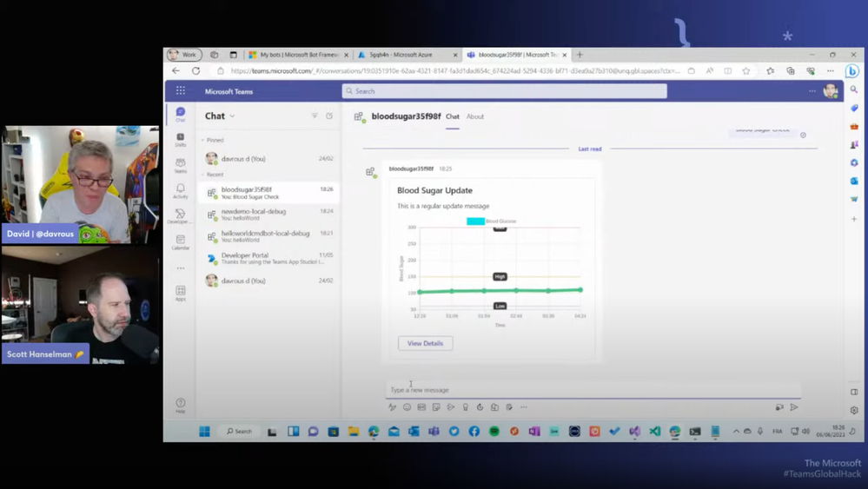Filter the chat list
The height and width of the screenshot is (489, 868).
[315, 116]
